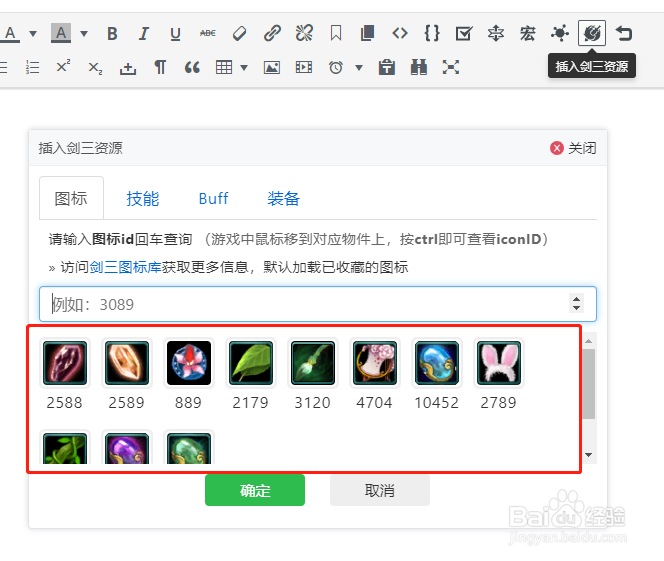Insert a video media clip
664x561 pixels.
(304, 67)
